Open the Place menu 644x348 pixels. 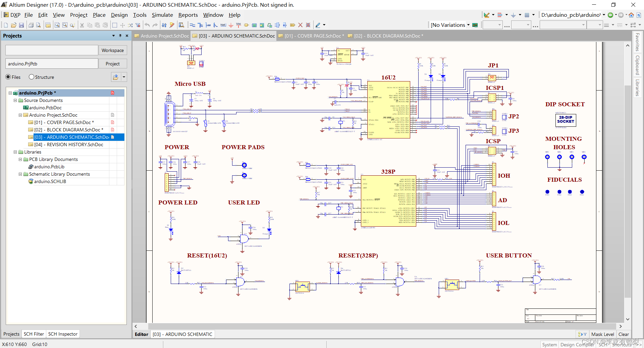tap(99, 15)
